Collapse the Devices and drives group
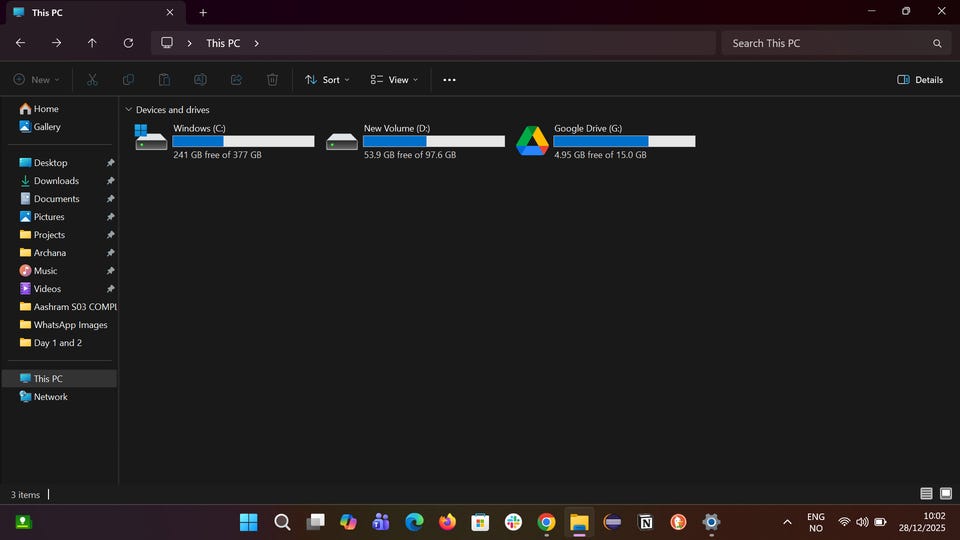The width and height of the screenshot is (960, 540). coord(129,110)
